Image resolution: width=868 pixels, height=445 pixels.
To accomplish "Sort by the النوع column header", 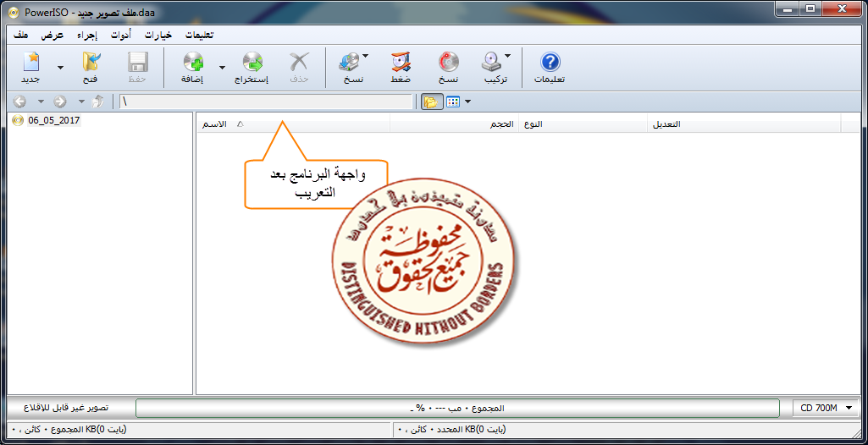I will pyautogui.click(x=583, y=124).
